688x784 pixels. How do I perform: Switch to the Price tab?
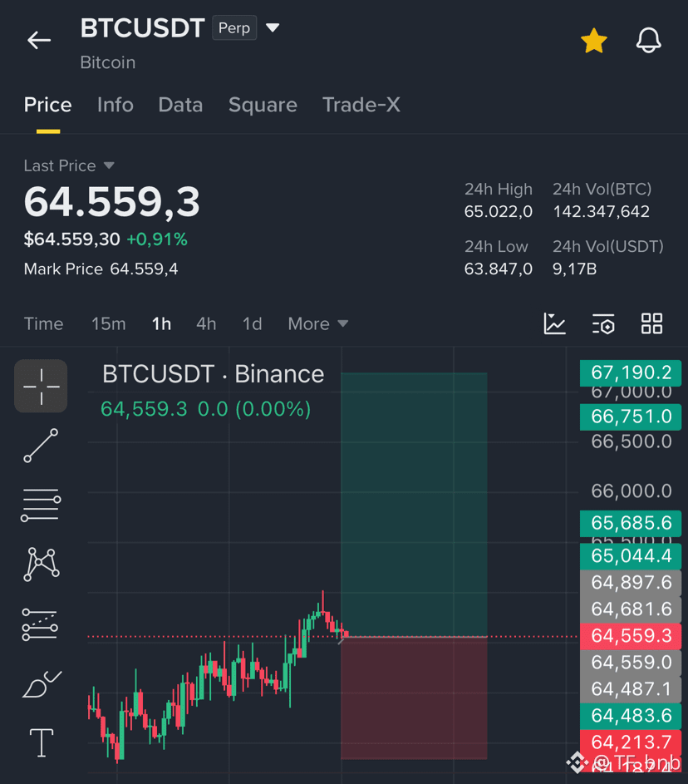tap(48, 105)
